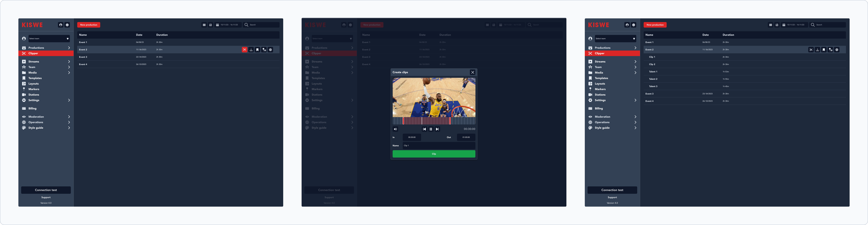Click New production button in right screen
The image size is (868, 225).
tap(655, 25)
